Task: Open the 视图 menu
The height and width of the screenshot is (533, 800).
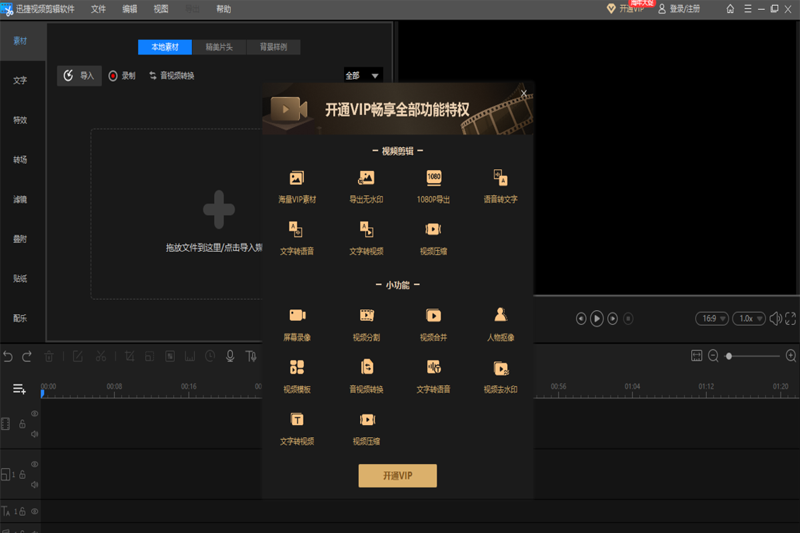Action: [x=161, y=9]
